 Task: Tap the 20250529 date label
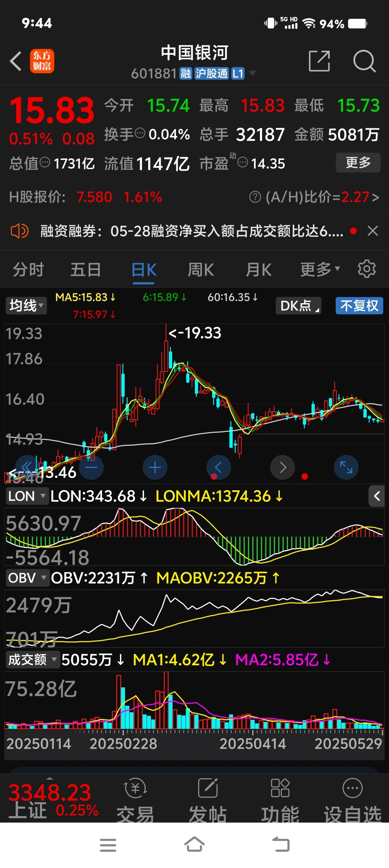point(348,744)
